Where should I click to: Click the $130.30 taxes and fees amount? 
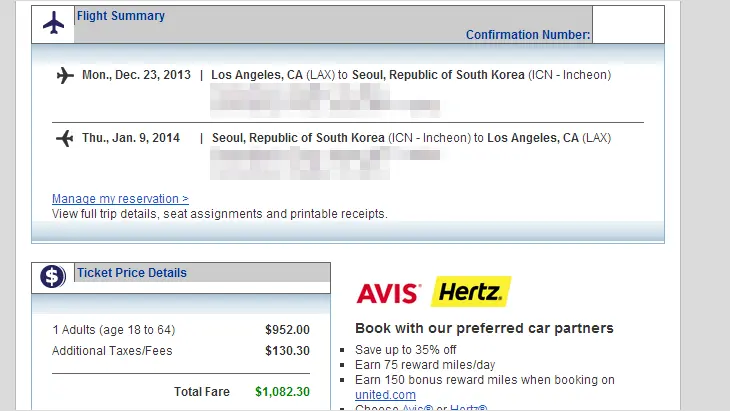[287, 351]
